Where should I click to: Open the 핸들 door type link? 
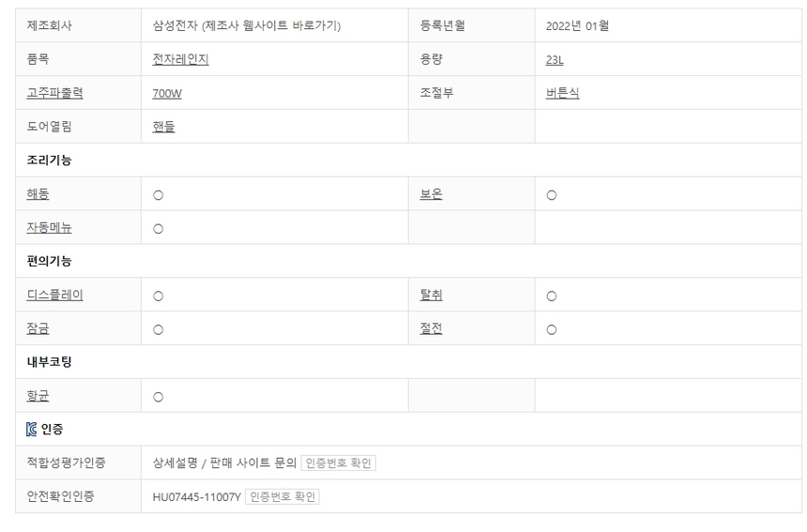(163, 127)
